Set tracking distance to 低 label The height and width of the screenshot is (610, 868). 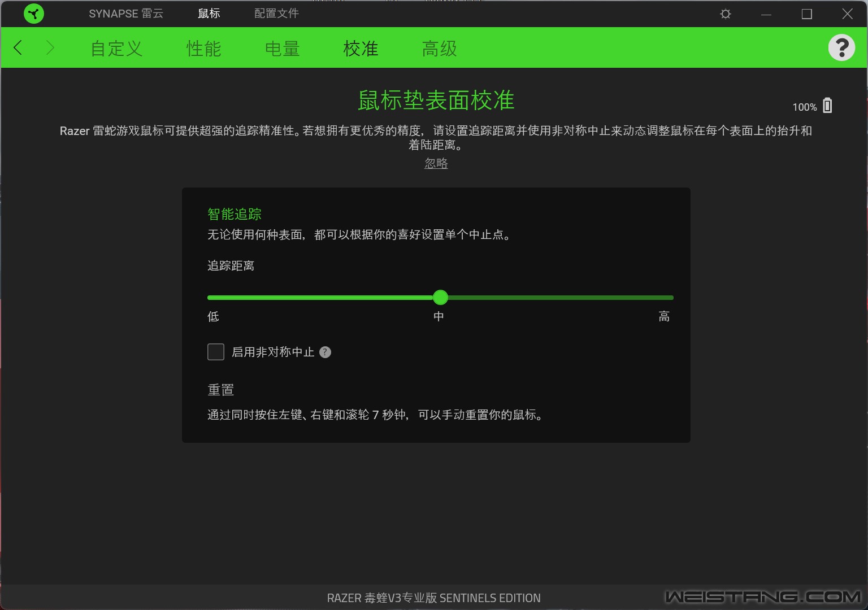coord(213,316)
